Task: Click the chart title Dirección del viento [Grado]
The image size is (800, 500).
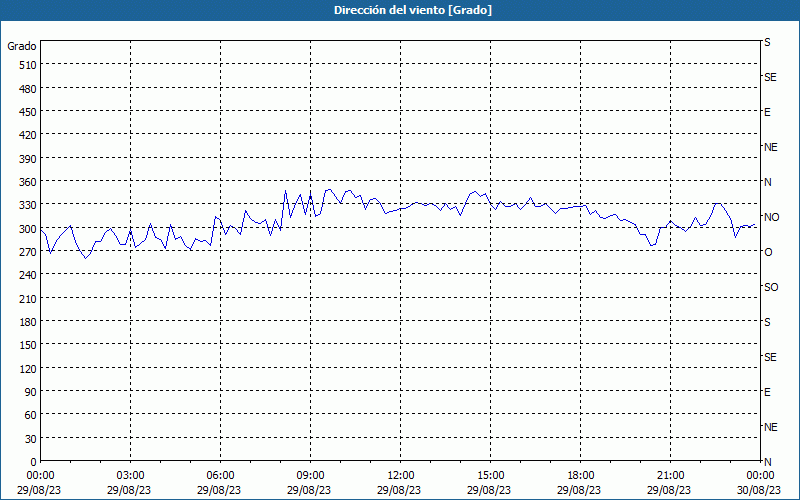Action: tap(413, 10)
